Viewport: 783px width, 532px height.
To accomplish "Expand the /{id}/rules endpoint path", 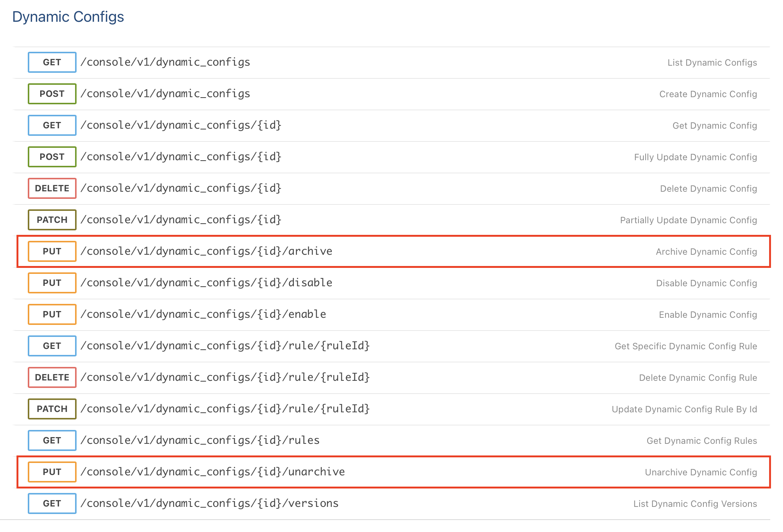I will click(x=200, y=440).
